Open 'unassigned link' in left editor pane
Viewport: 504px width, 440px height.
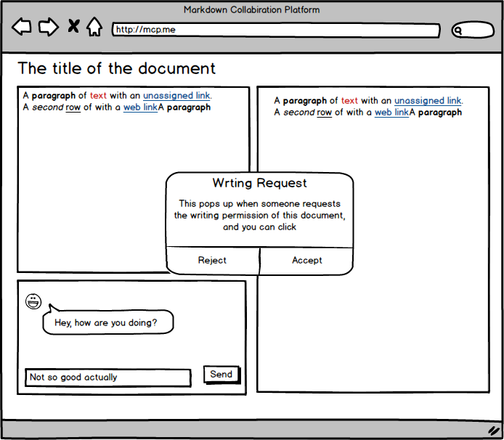pos(176,96)
